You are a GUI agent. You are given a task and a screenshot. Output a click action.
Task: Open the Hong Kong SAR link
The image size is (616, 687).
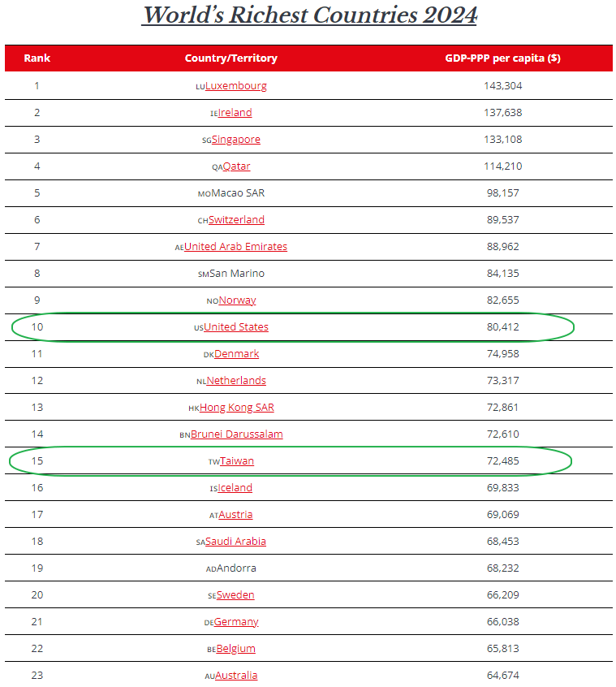coord(237,408)
